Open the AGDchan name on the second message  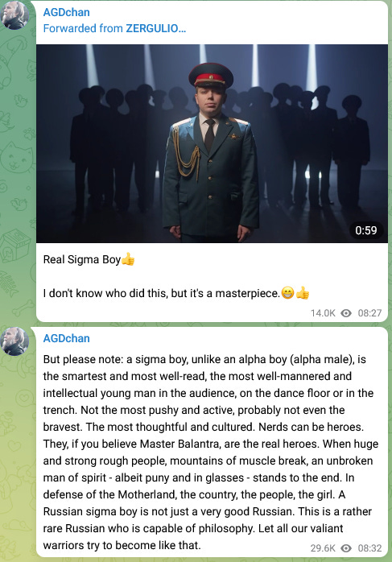66,338
